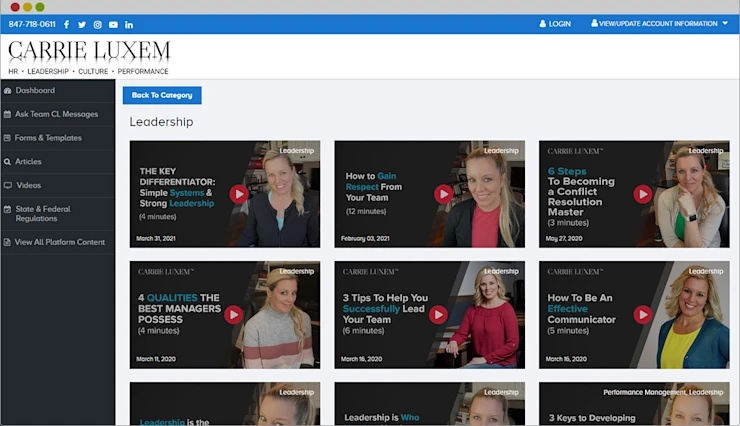The width and height of the screenshot is (740, 426).
Task: Click the title text How To Be An Effective Communicator
Action: point(581,309)
